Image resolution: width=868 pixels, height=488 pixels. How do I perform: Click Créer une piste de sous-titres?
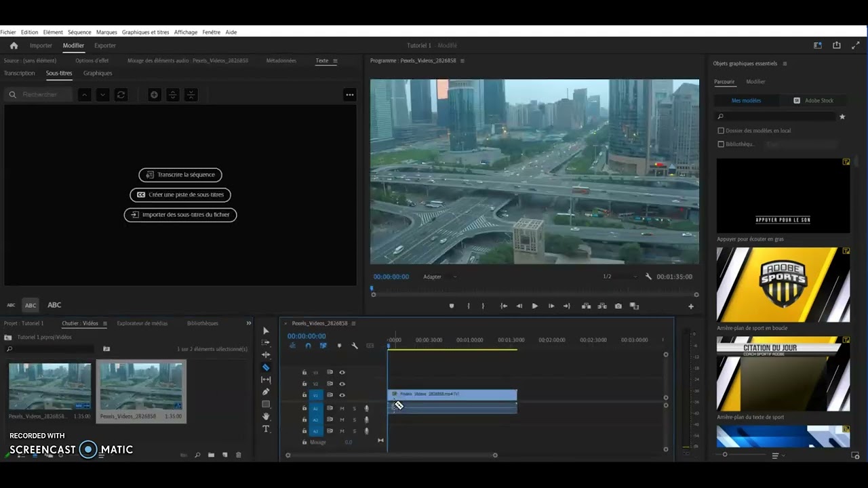coord(180,195)
